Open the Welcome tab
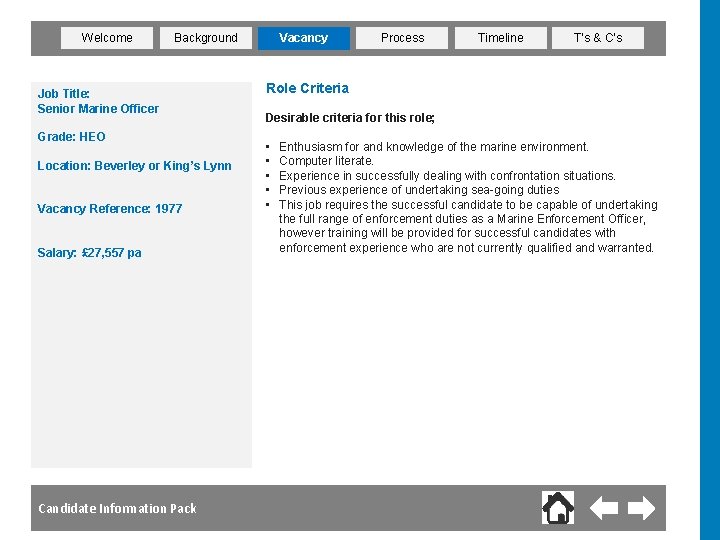The height and width of the screenshot is (540, 720). (x=107, y=38)
